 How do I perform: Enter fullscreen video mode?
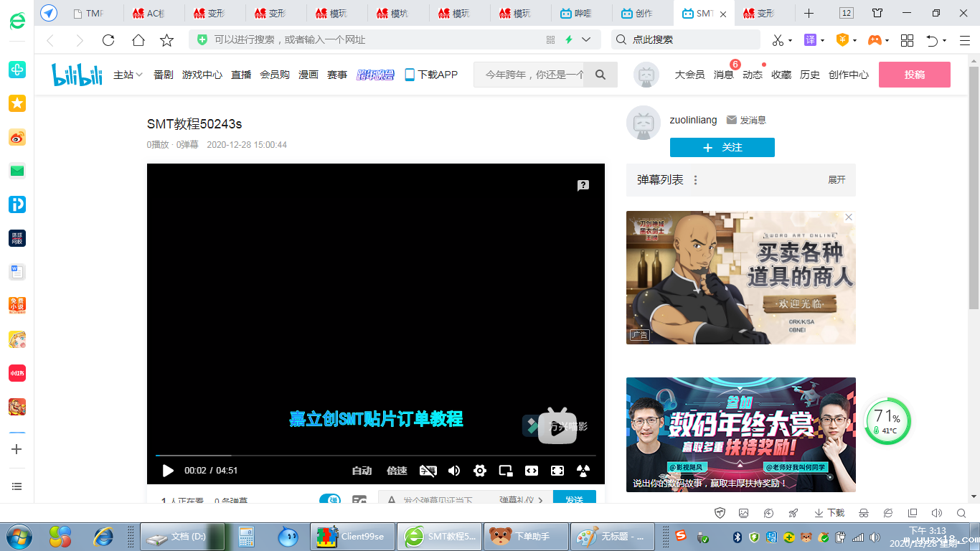click(557, 471)
